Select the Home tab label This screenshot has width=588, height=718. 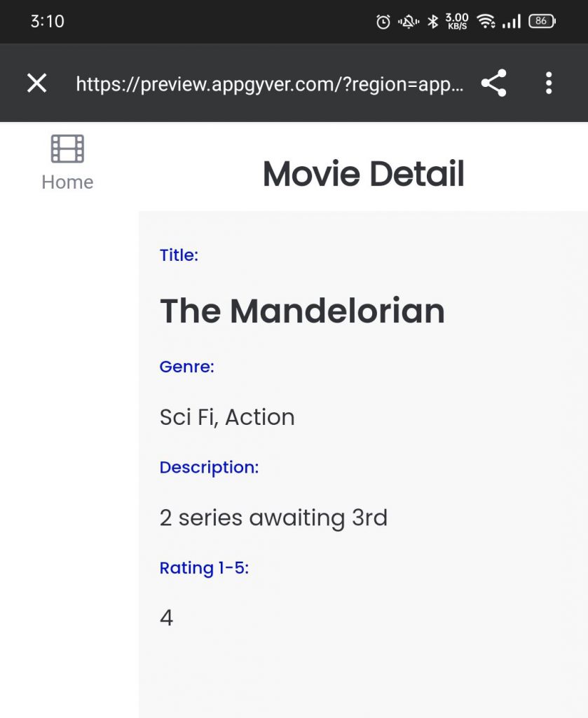(67, 182)
